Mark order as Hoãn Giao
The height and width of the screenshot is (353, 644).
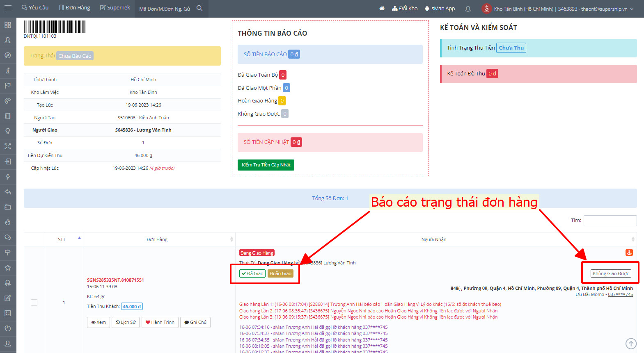point(280,273)
